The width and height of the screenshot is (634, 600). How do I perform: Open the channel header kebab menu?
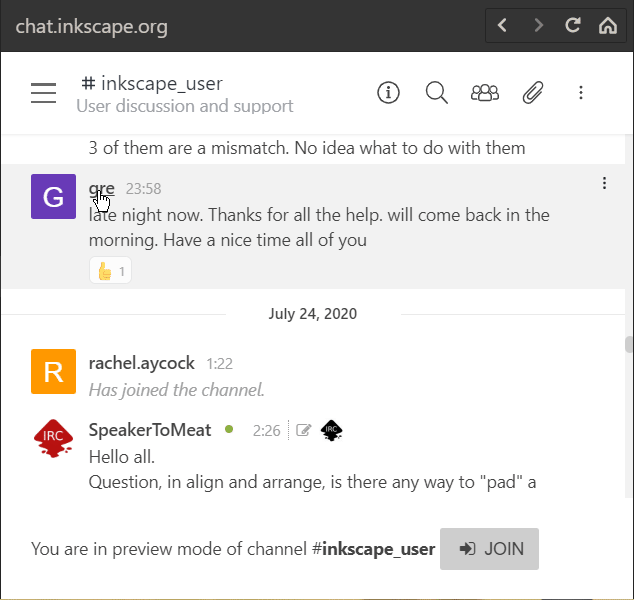click(x=581, y=93)
